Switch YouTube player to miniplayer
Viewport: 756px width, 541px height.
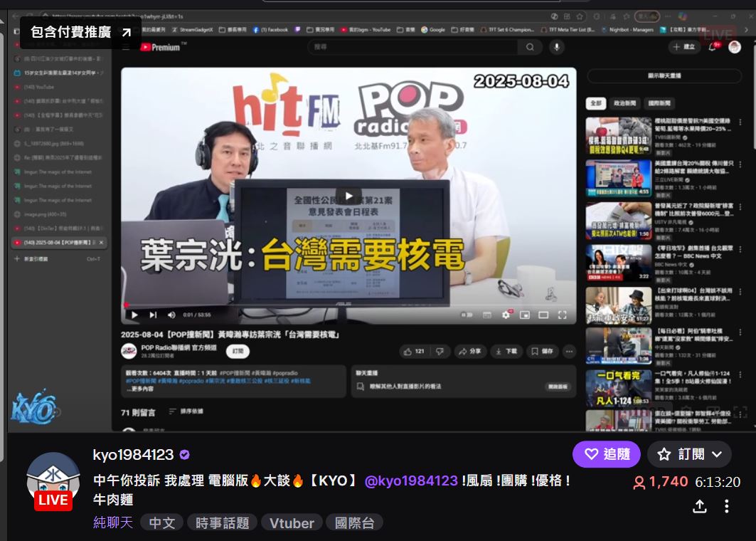coord(525,315)
